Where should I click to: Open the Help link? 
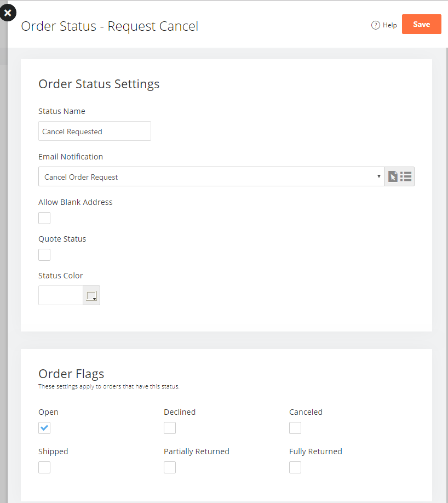tap(384, 25)
